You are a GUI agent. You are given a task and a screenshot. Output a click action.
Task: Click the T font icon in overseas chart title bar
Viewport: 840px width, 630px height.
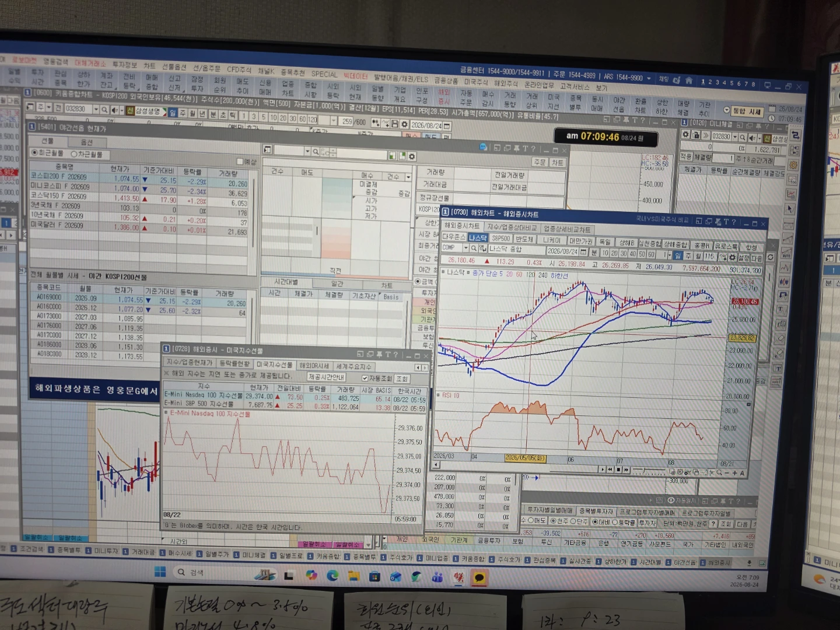[726, 222]
